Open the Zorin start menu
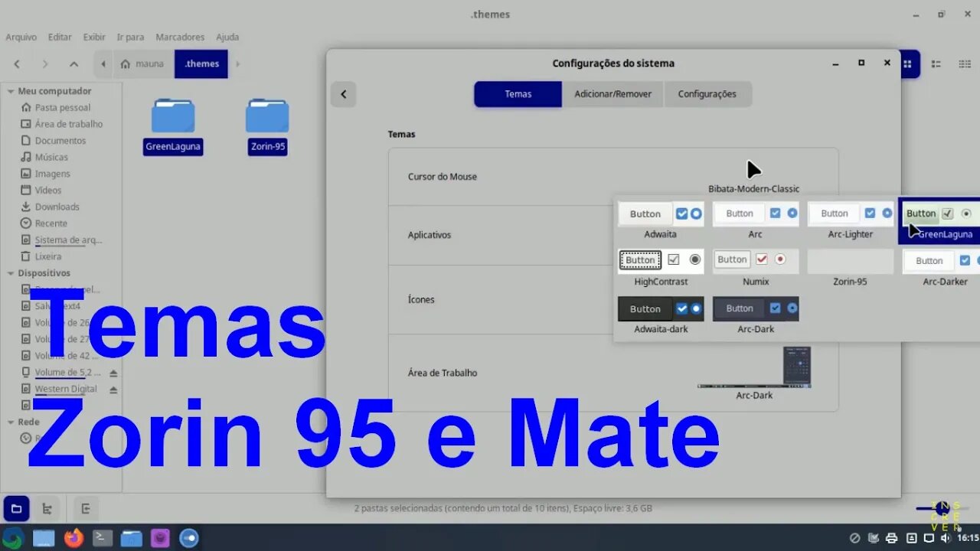This screenshot has height=551, width=980. tap(13, 538)
